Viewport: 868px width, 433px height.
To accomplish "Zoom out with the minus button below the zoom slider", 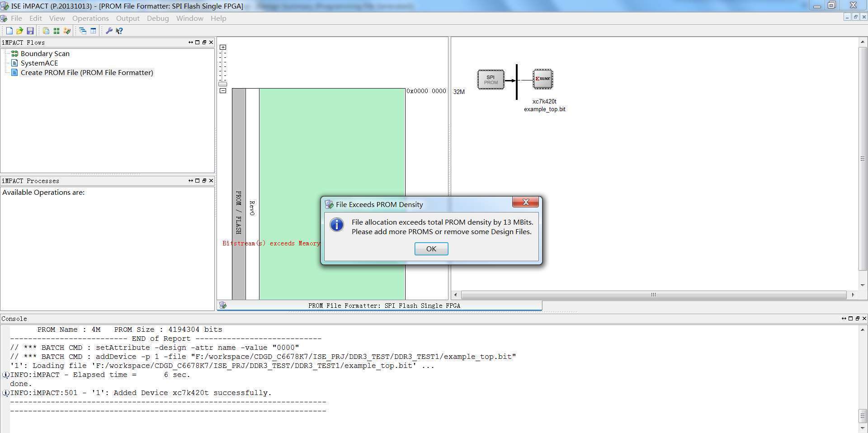I will (x=223, y=90).
